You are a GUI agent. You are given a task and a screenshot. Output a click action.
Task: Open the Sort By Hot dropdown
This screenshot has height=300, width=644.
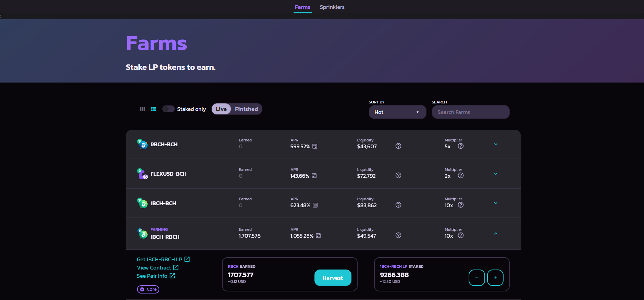(x=397, y=112)
